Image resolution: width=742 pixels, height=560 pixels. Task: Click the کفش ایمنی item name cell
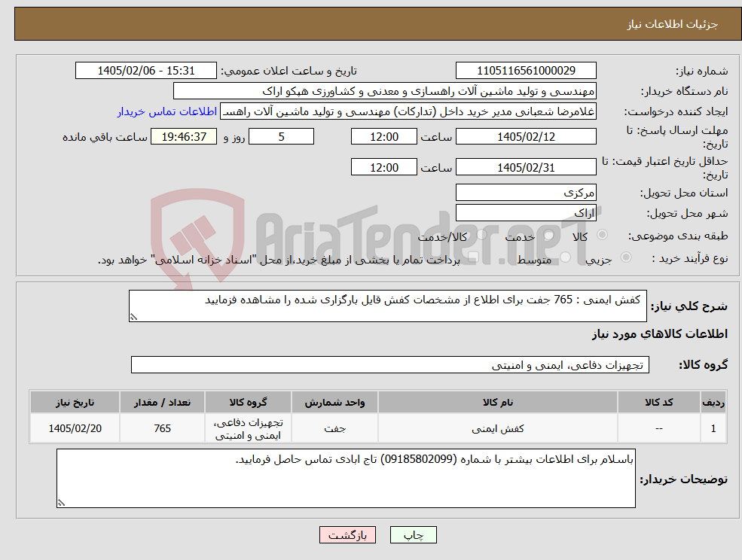click(497, 428)
